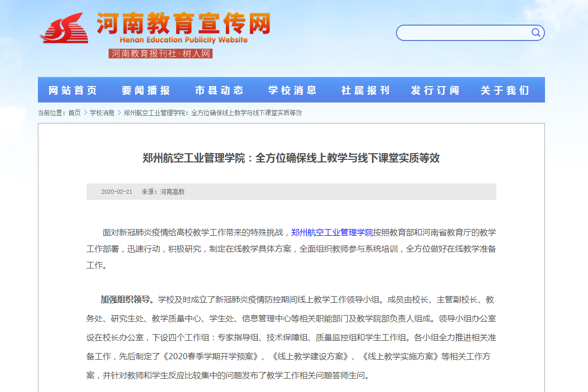The image size is (588, 392).
Task: Go to 学校消息 in breadcrumb
Action: point(102,113)
